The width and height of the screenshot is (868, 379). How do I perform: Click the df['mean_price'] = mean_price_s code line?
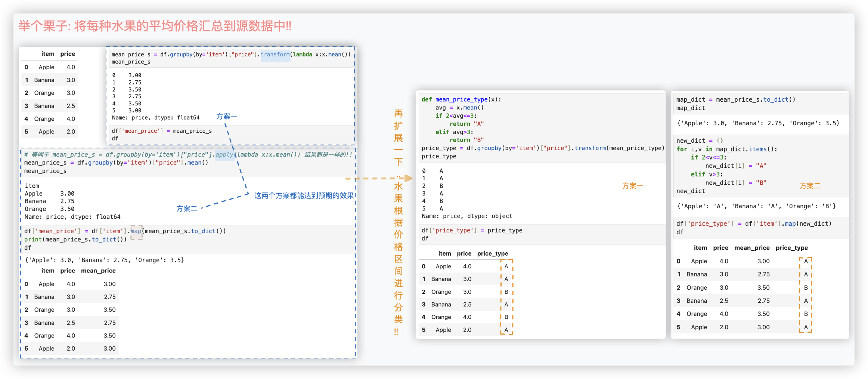(x=162, y=131)
